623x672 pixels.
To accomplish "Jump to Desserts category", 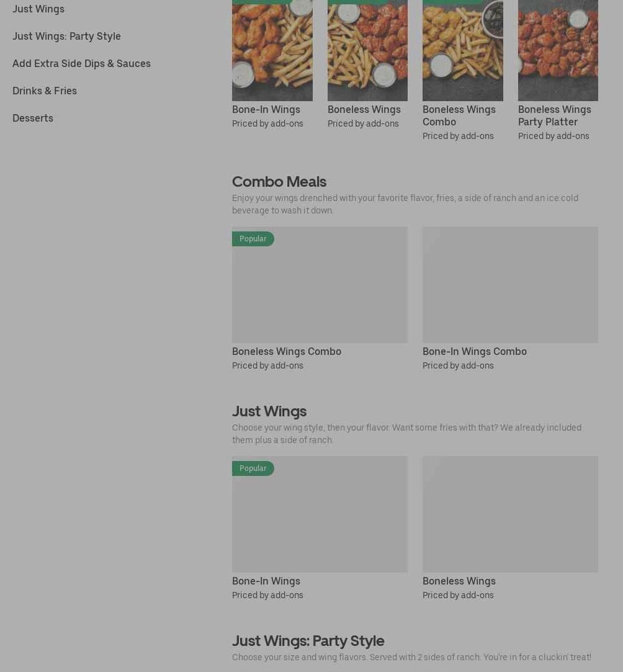I will [x=32, y=119].
